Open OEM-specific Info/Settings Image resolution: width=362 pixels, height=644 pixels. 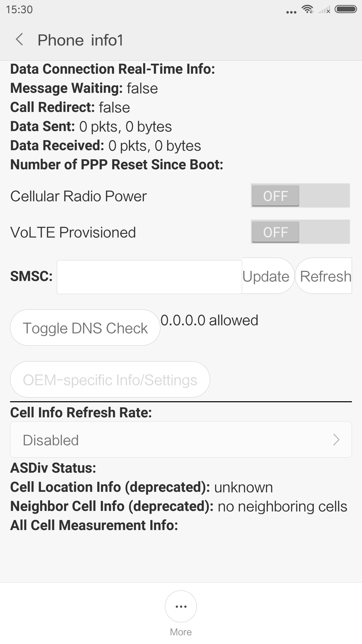pos(110,380)
